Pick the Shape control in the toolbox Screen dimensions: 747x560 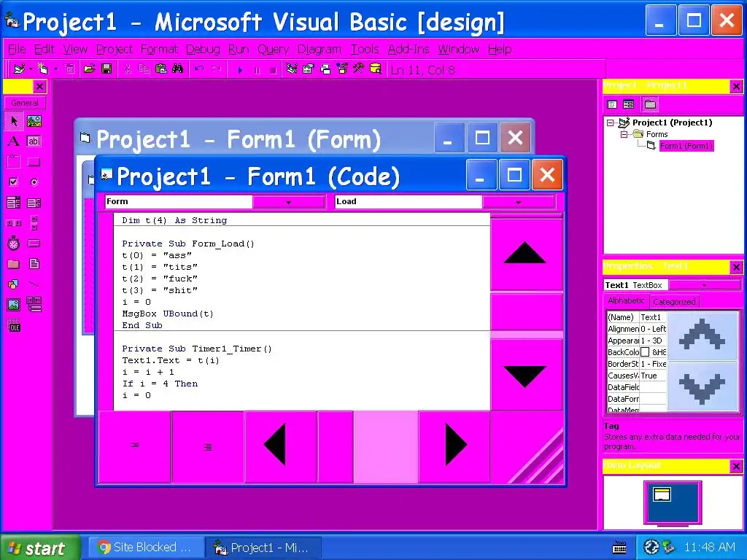14,284
